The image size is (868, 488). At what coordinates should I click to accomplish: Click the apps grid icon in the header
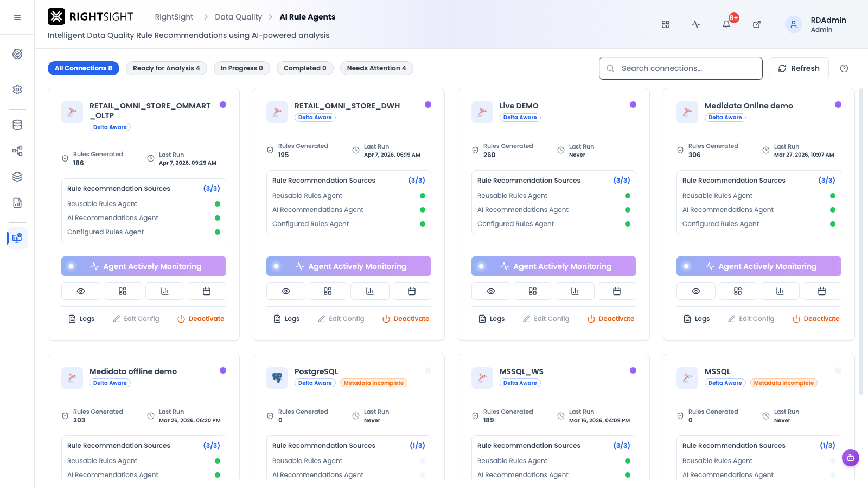tap(666, 24)
